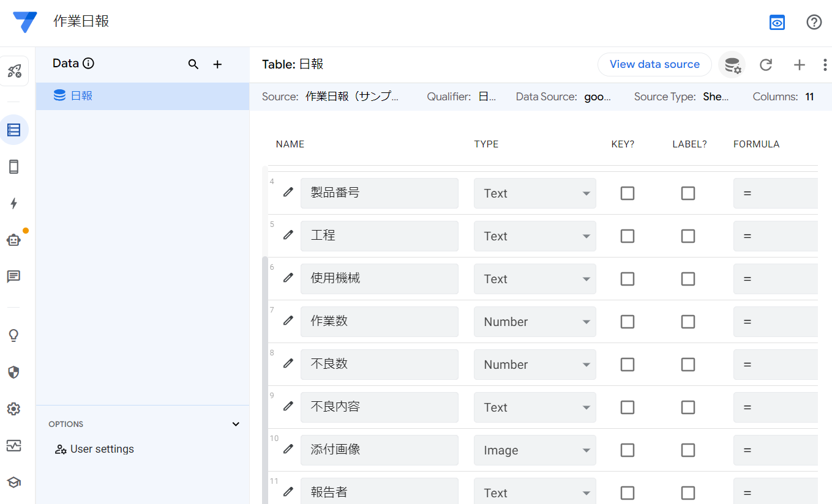
Task: Open the Gemini assistant with notification dot
Action: coord(14,240)
